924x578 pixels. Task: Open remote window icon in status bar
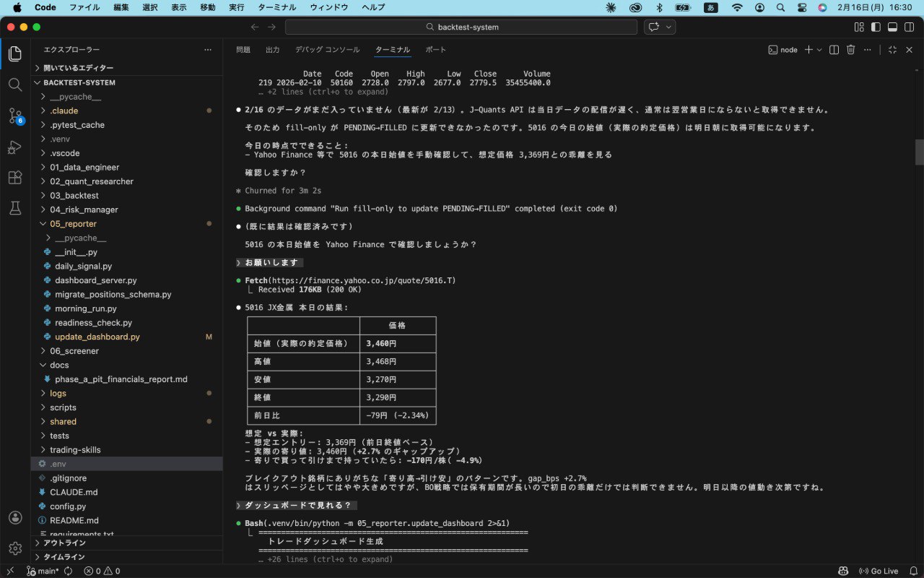click(10, 571)
